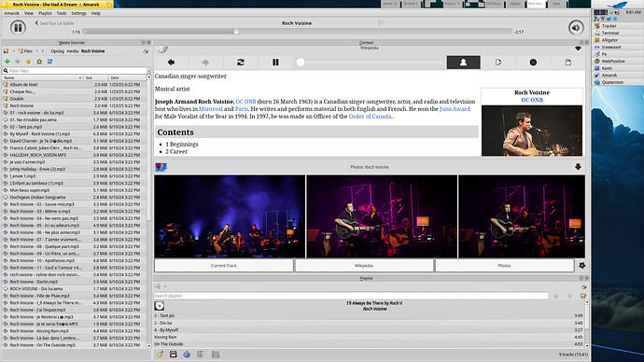
Task: Open context applets settings gear
Action: tap(582, 266)
